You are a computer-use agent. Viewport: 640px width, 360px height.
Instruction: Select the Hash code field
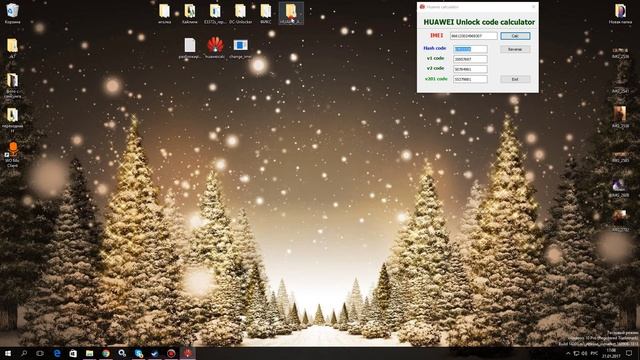[x=470, y=49]
